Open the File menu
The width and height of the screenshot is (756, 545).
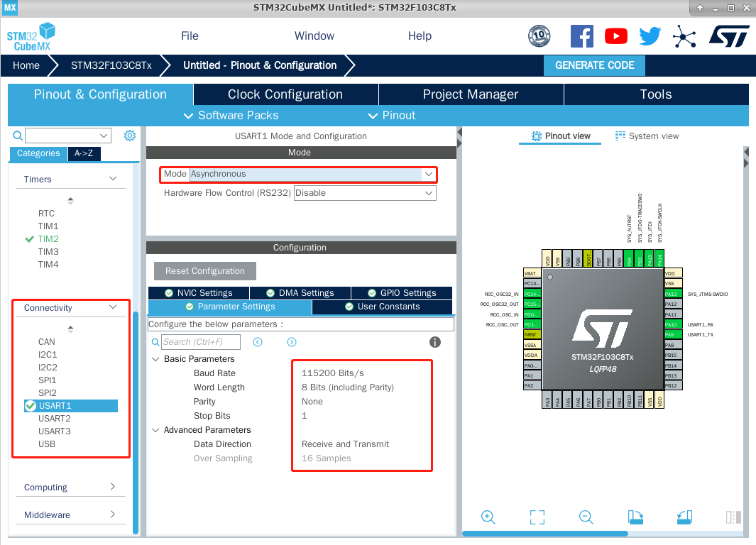pyautogui.click(x=190, y=36)
